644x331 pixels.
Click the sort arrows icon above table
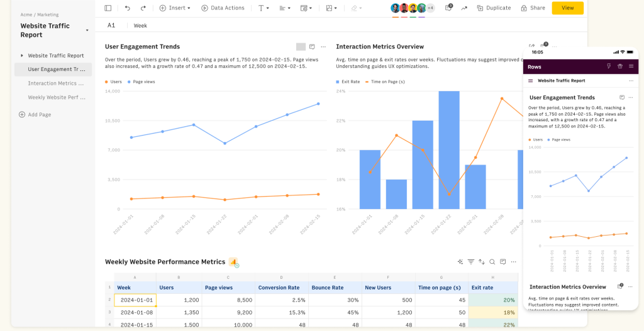pos(482,262)
